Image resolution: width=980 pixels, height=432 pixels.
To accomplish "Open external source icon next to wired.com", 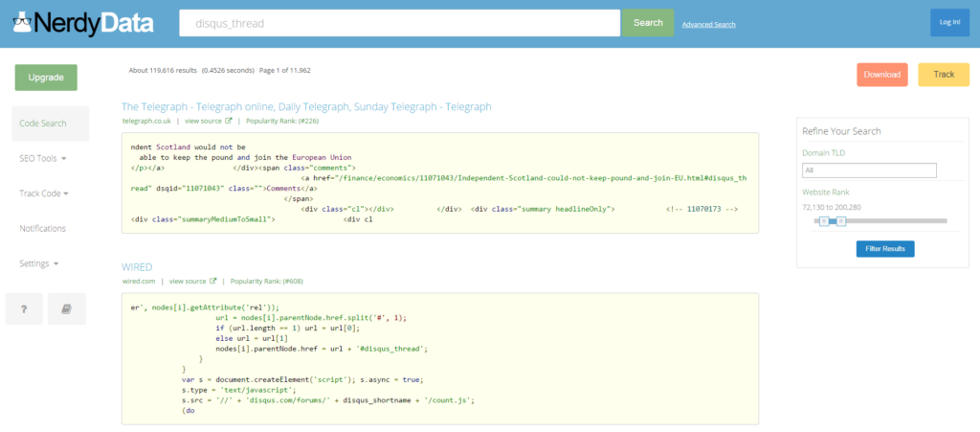I will point(212,282).
